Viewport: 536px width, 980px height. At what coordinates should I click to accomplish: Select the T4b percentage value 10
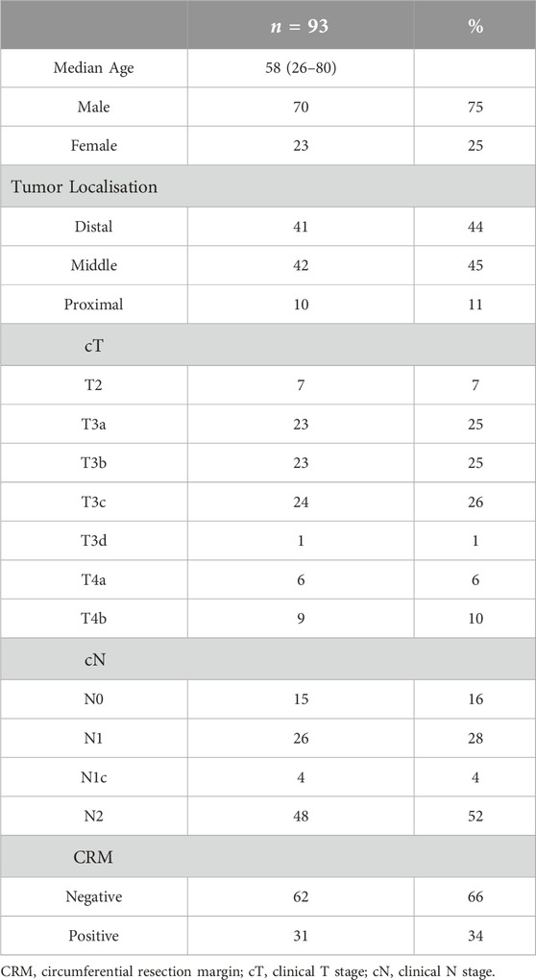pyautogui.click(x=475, y=618)
